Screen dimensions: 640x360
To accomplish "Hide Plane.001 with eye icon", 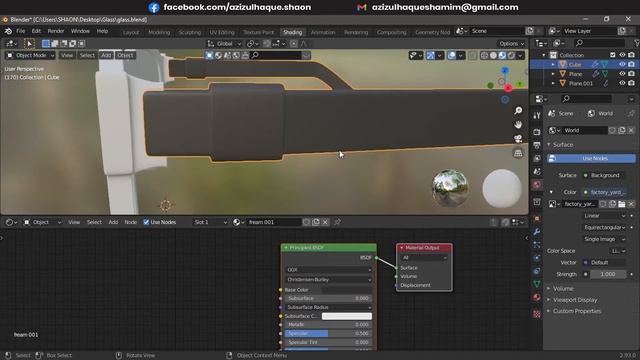I will tap(622, 83).
